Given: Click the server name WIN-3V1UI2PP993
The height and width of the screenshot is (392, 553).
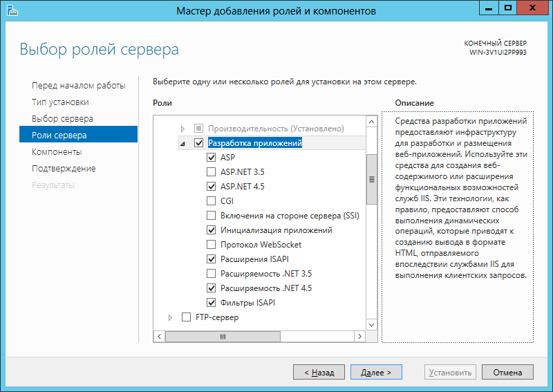Looking at the screenshot, I should (x=498, y=53).
